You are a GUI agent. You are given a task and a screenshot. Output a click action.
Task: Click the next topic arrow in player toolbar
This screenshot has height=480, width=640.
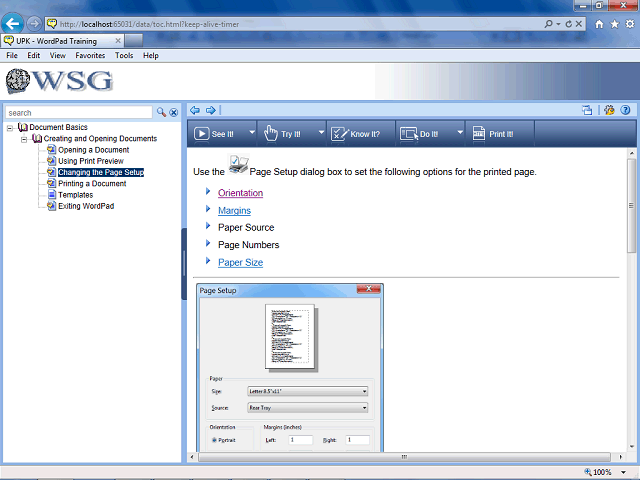[x=211, y=110]
